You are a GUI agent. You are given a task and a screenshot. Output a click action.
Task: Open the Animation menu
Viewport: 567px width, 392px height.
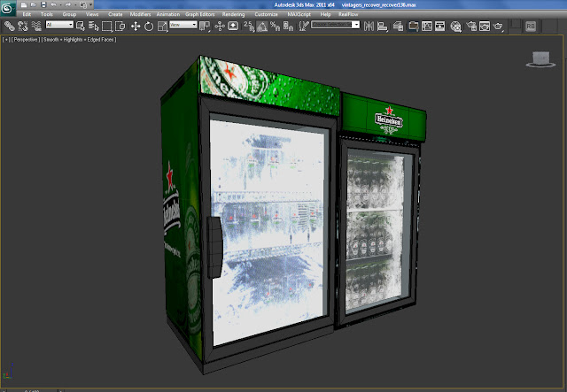(x=167, y=14)
